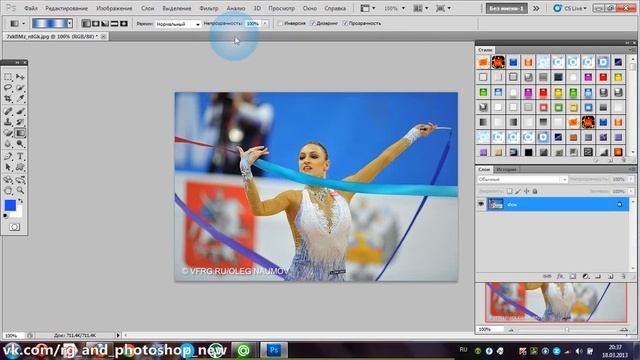Select the Horizontal Type tool

click(20, 156)
